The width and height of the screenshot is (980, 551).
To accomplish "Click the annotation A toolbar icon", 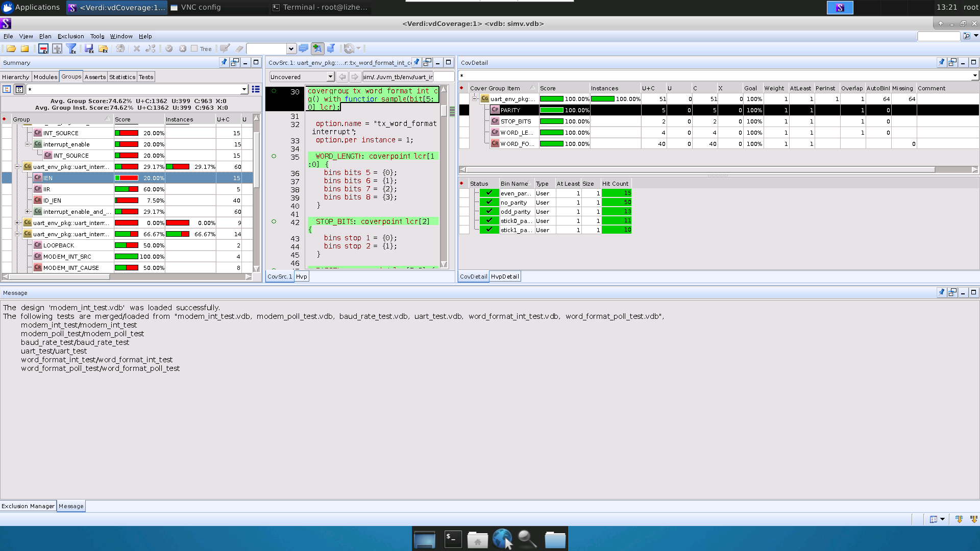I will 317,48.
